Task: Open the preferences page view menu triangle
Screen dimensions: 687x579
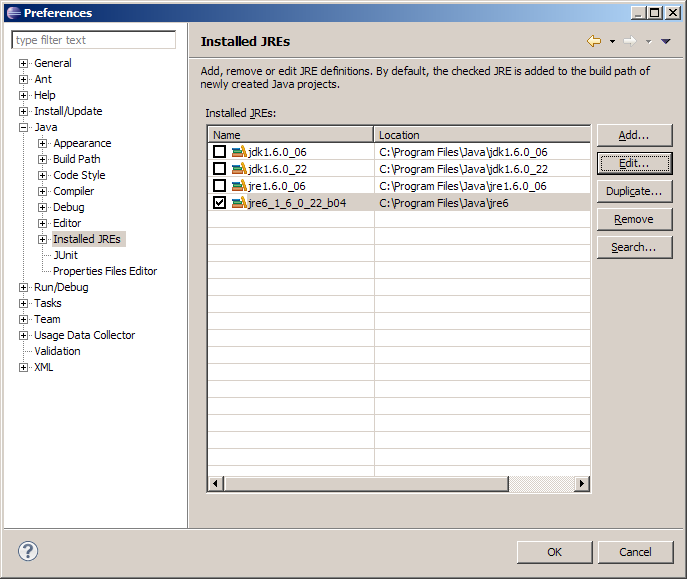Action: point(666,42)
